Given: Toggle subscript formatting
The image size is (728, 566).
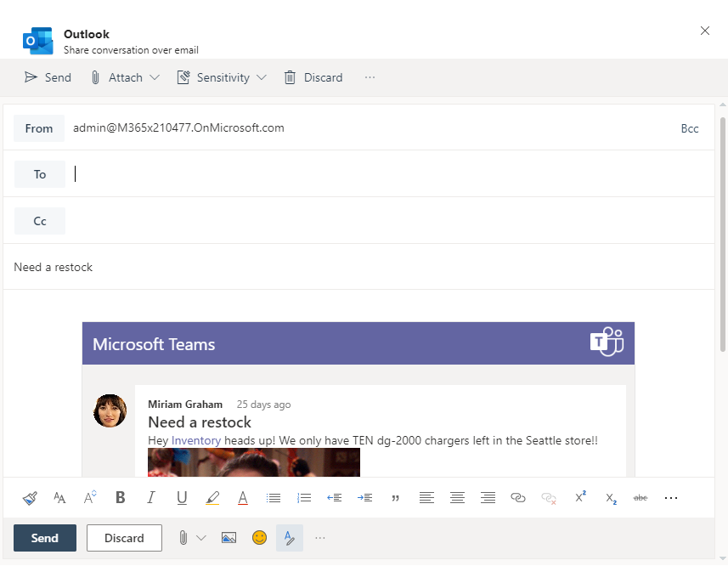Looking at the screenshot, I should [611, 499].
